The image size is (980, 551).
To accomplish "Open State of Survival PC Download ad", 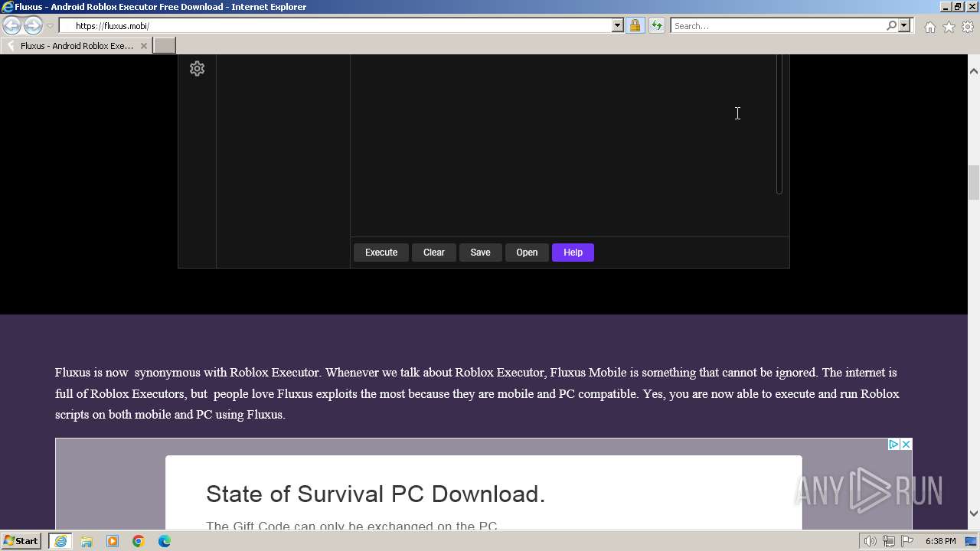I will [x=375, y=494].
